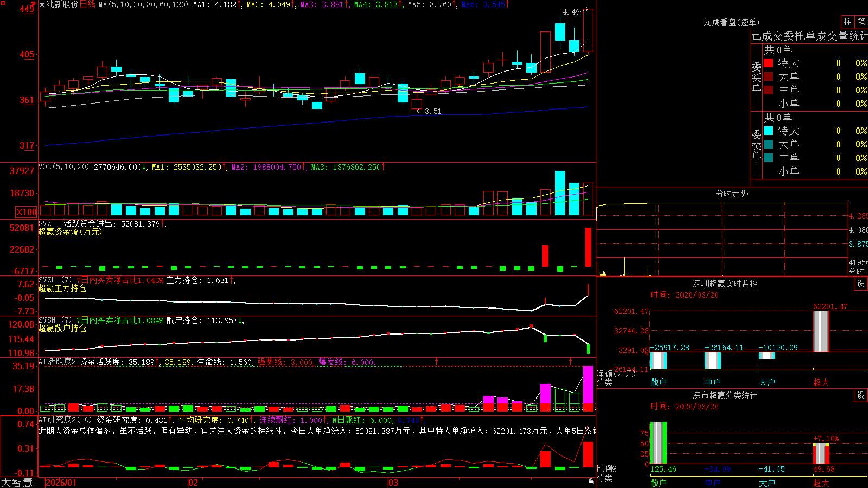The image size is (868, 488).
Task: Click the cyan 特大 sell-order swatch
Action: [768, 131]
